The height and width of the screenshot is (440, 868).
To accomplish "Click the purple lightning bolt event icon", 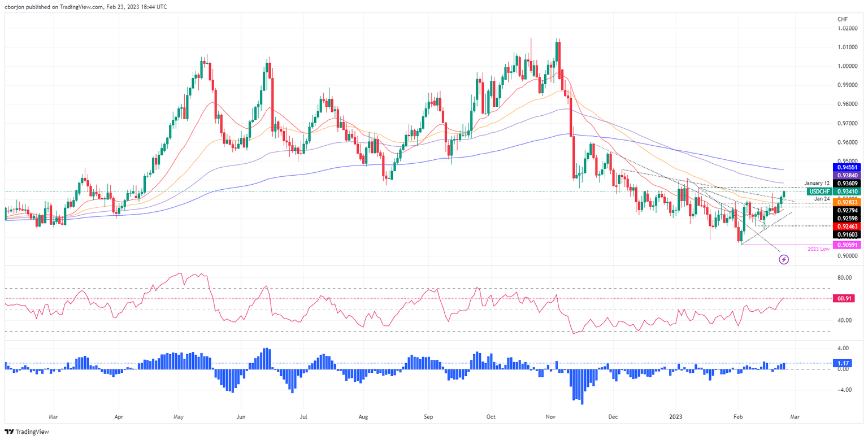I will click(x=784, y=259).
